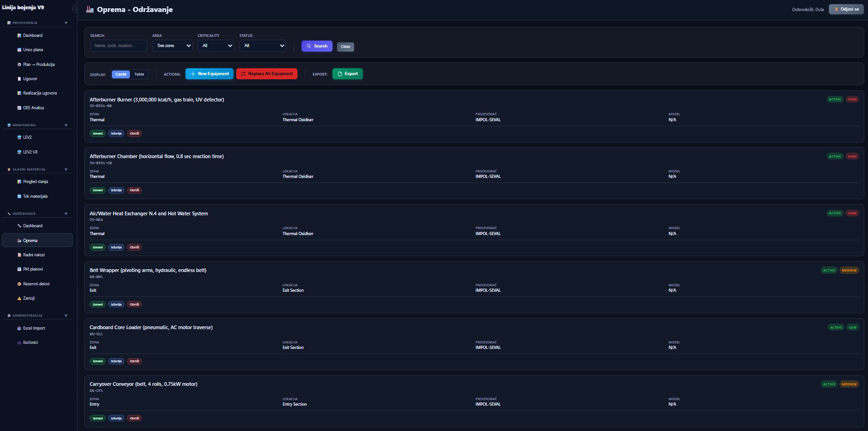Open PM planovi calendar icon
868x431 pixels.
coord(19,269)
